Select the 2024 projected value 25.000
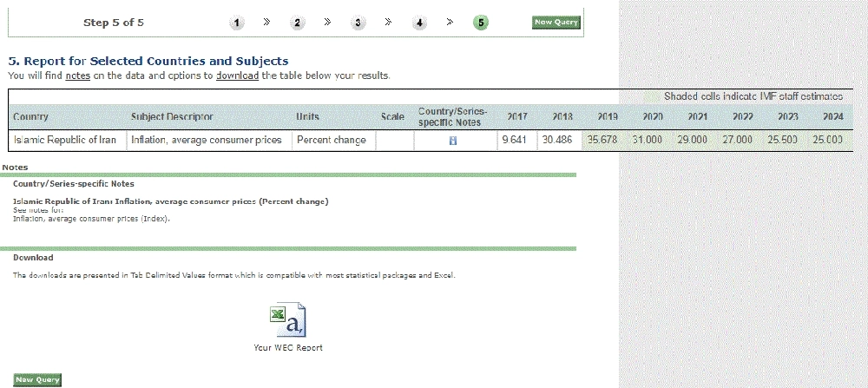 [827, 140]
